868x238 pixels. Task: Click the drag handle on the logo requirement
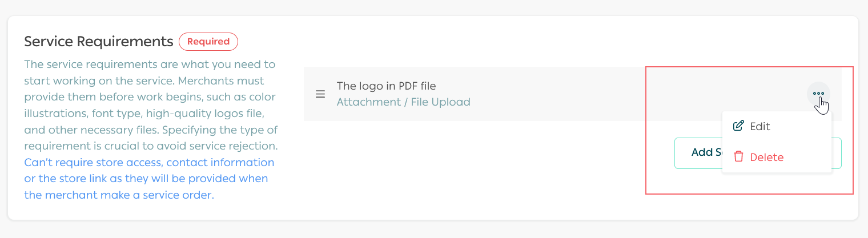tap(320, 94)
